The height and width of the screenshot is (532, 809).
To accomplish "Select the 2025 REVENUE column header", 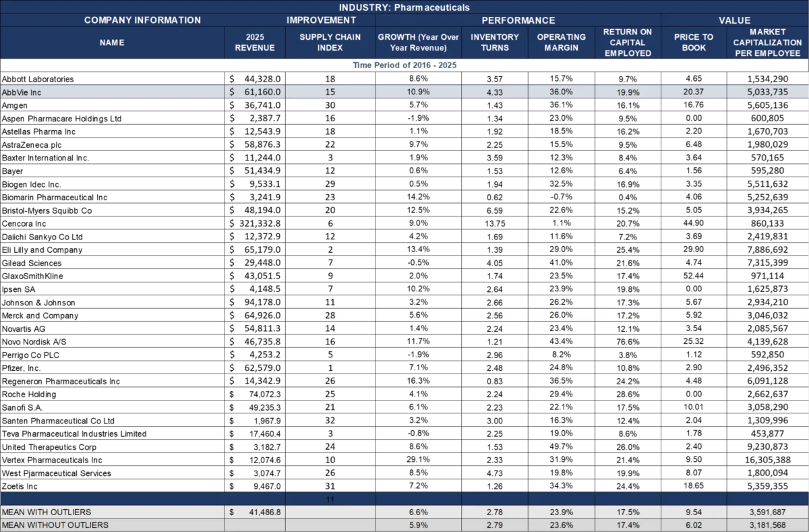I will click(255, 42).
